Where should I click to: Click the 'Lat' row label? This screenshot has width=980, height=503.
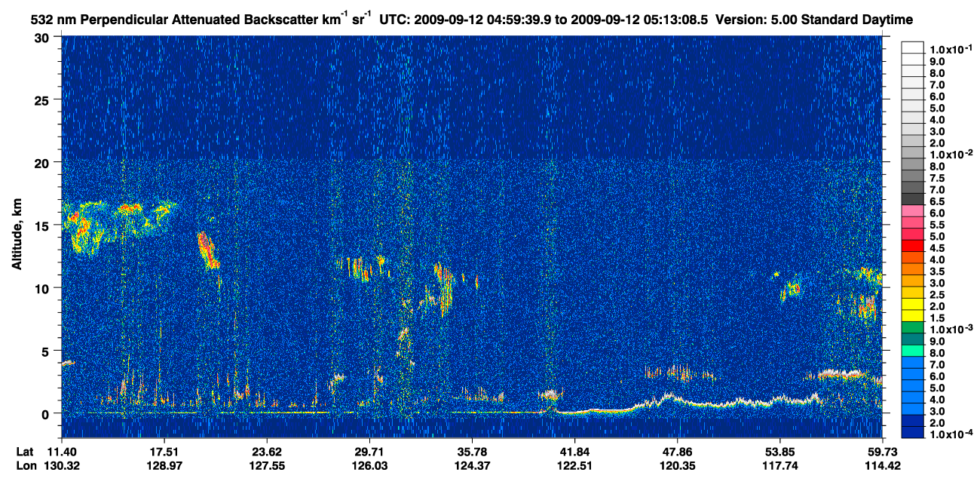24,452
